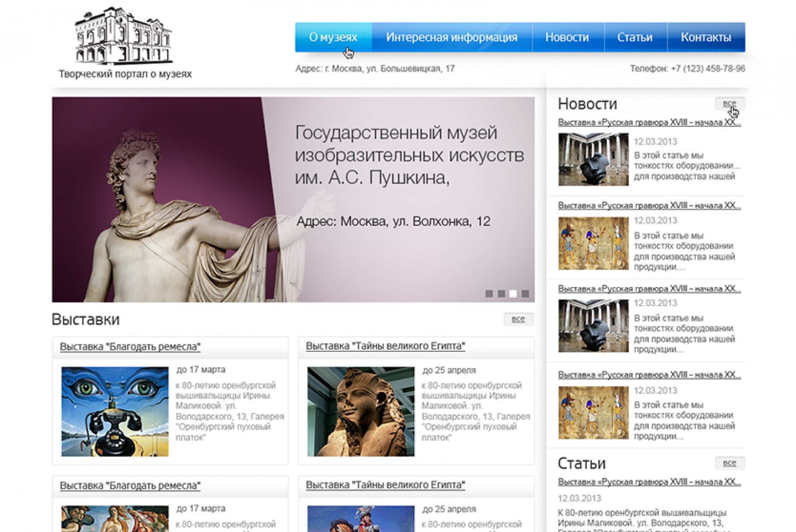Screen dimensions: 796x532
Task: Click the Pushkin museum banner title text
Action: pos(409,155)
